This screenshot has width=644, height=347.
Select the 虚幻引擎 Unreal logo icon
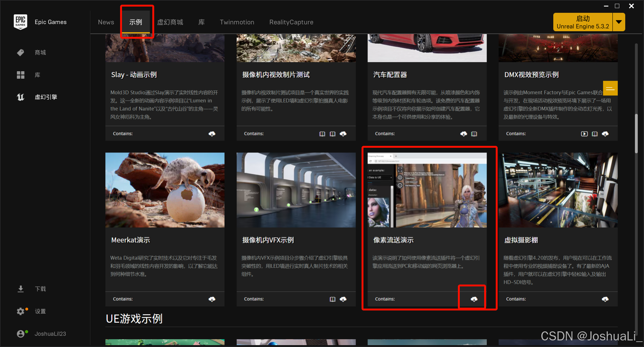(20, 97)
